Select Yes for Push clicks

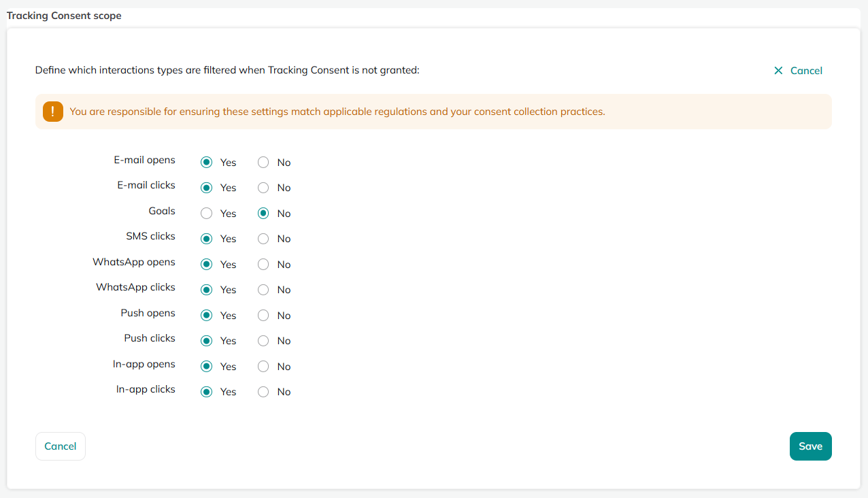(x=207, y=341)
